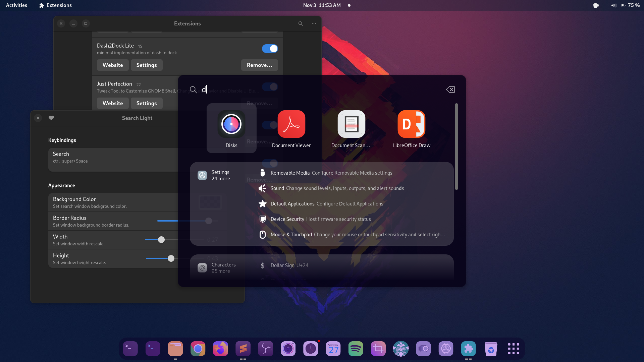The height and width of the screenshot is (362, 644).
Task: Select the Sound settings search result
Action: pos(337,188)
